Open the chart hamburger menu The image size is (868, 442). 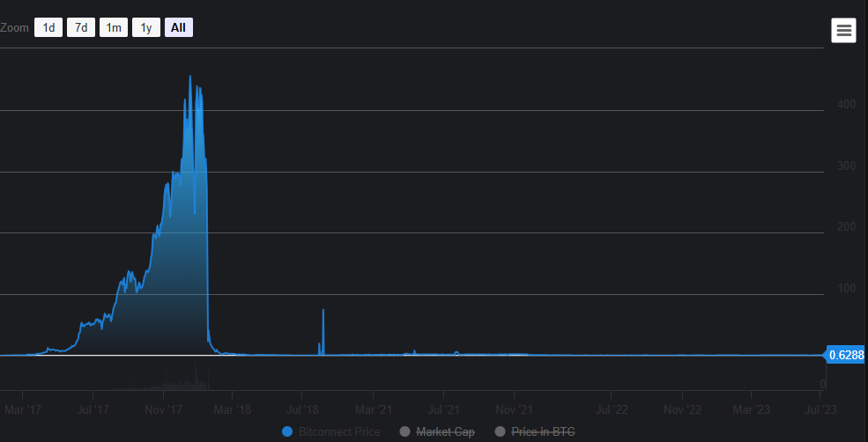[843, 30]
